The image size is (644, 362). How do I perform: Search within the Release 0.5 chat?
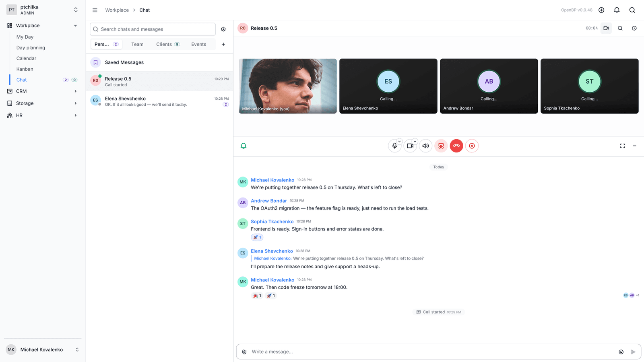click(620, 28)
